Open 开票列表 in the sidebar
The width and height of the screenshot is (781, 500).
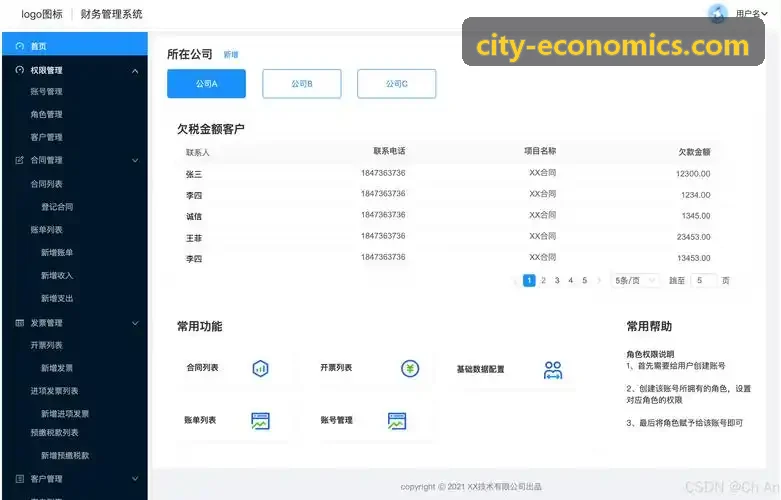(x=46, y=345)
